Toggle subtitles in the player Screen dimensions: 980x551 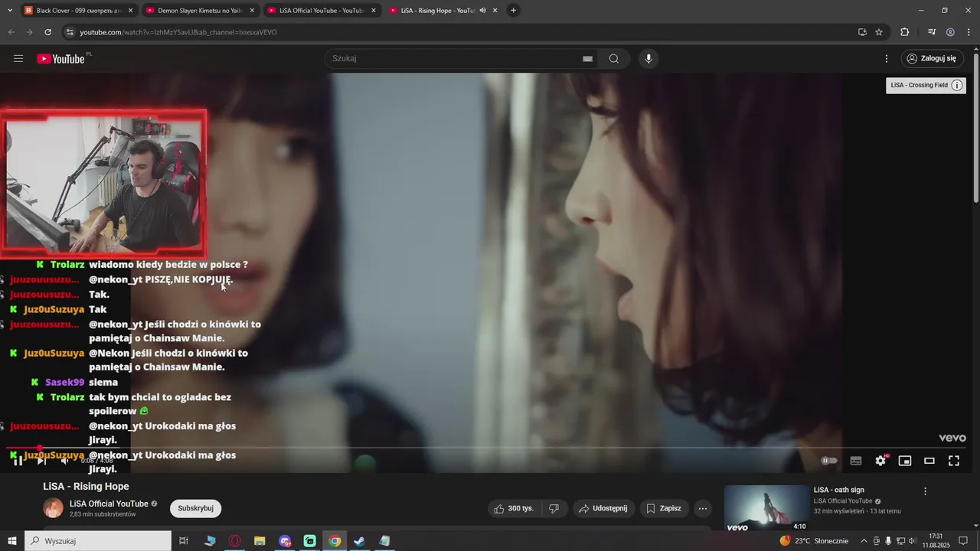click(856, 461)
